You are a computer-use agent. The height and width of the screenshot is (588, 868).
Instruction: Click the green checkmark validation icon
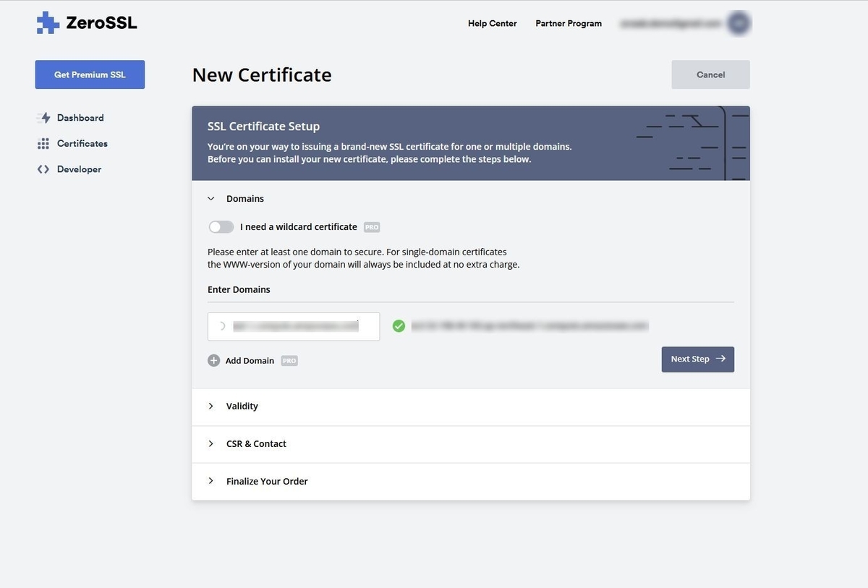[x=399, y=326]
